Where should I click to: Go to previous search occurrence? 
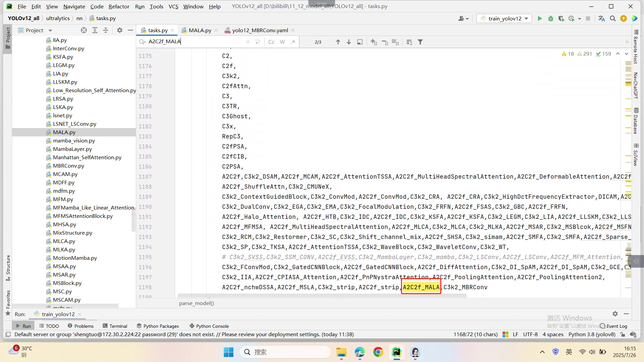(338, 42)
